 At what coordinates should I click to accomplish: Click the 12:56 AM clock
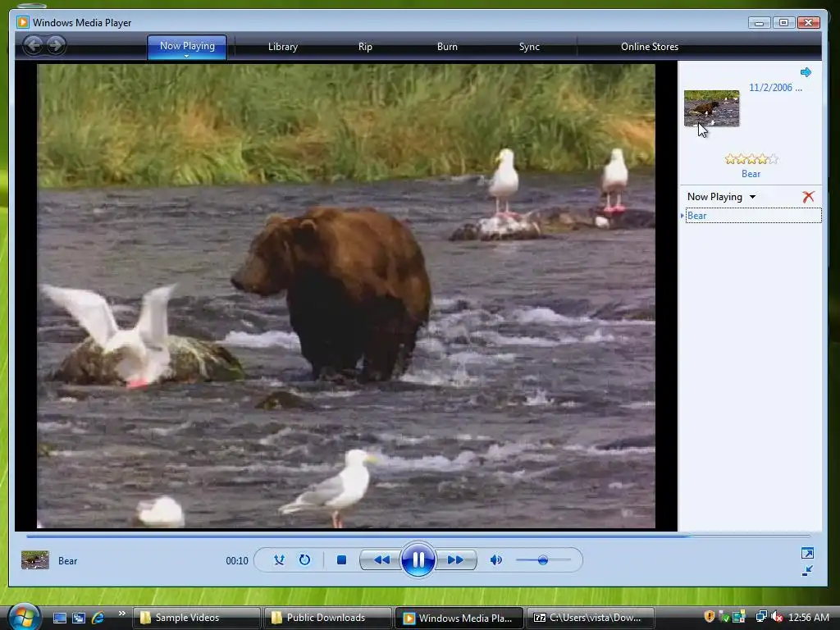(x=808, y=618)
